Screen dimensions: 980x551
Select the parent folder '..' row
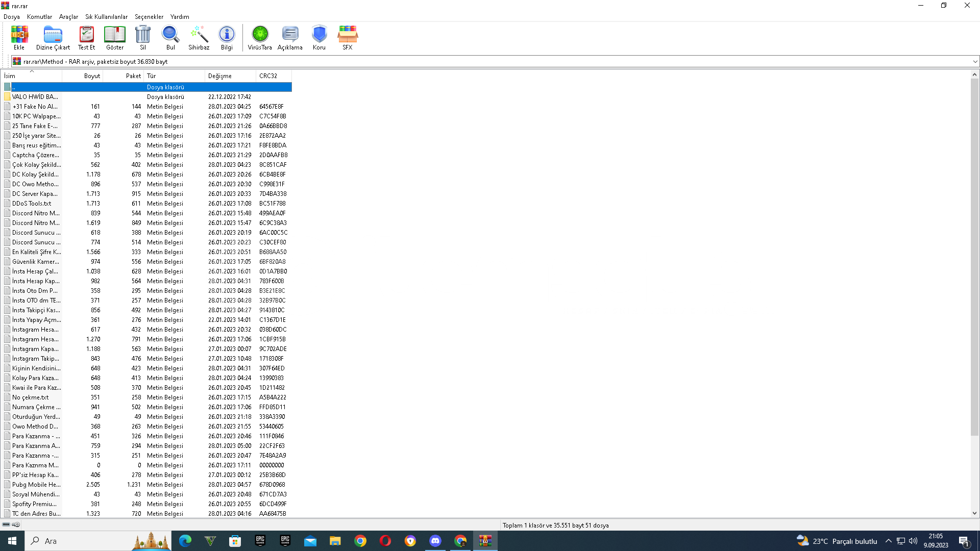[147, 87]
